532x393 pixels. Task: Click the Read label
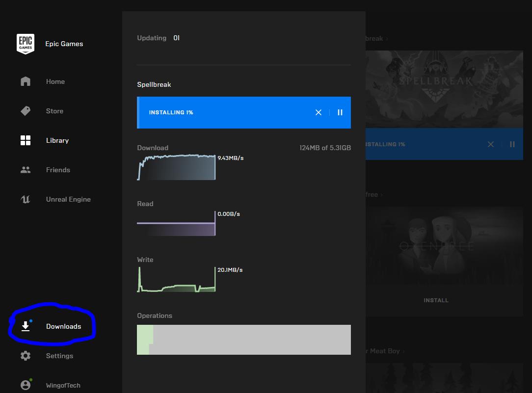[145, 204]
